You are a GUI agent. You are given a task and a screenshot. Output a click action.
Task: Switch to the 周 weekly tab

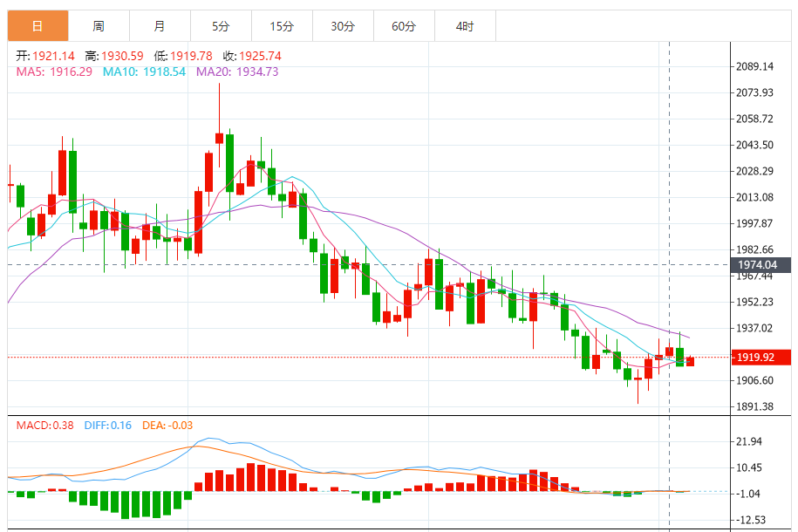(x=99, y=26)
